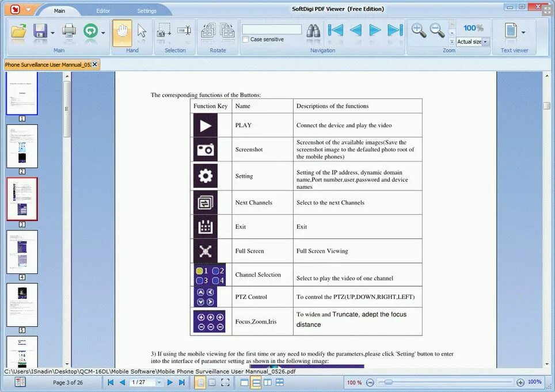Click the 1 / 27 page number field

tap(142, 382)
